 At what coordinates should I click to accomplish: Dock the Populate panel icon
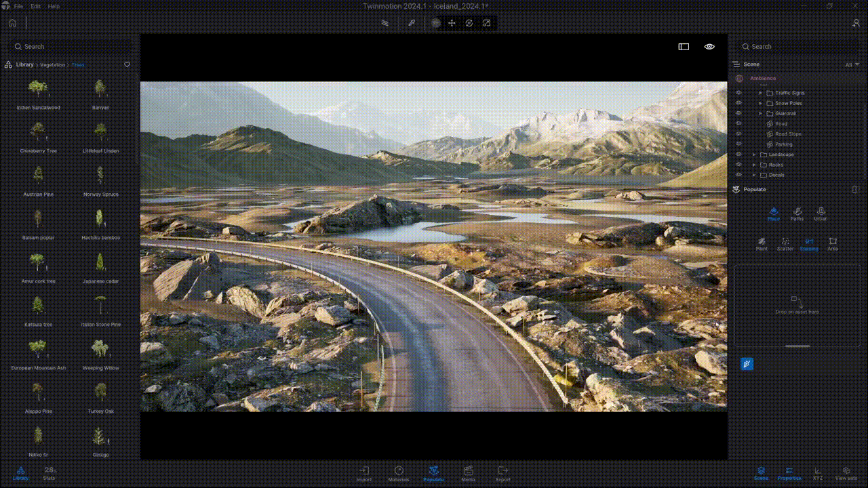point(854,190)
